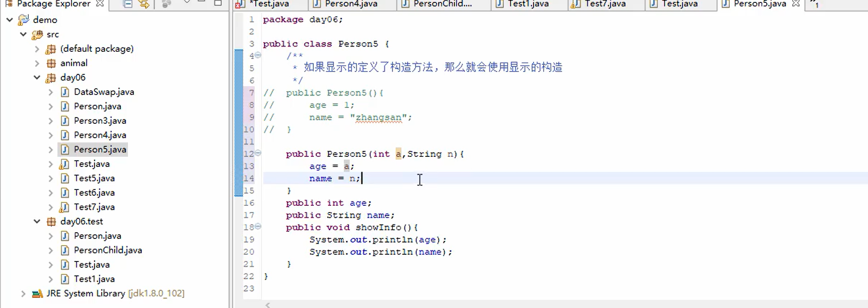Select Person.java under day06.test
Image resolution: width=868 pixels, height=308 pixels.
click(x=97, y=236)
